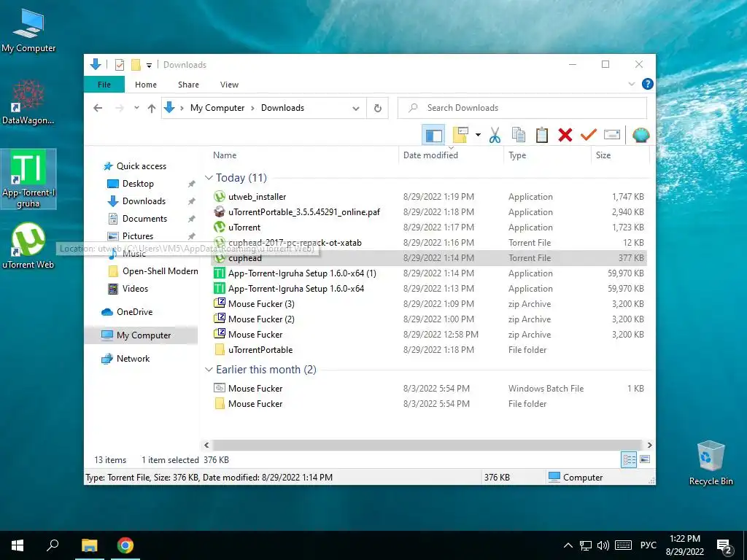Click Downloads in the address path
747x560 pixels.
(x=282, y=108)
